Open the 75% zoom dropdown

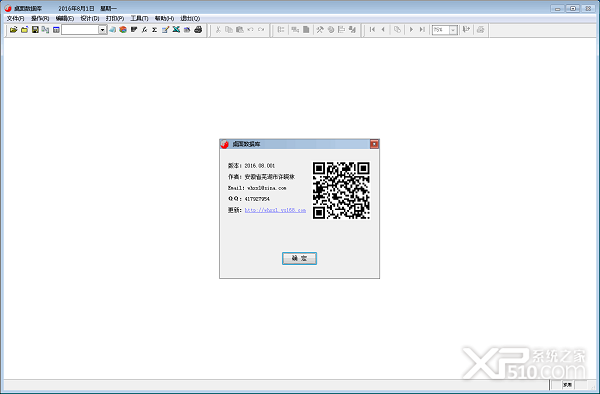pos(453,30)
